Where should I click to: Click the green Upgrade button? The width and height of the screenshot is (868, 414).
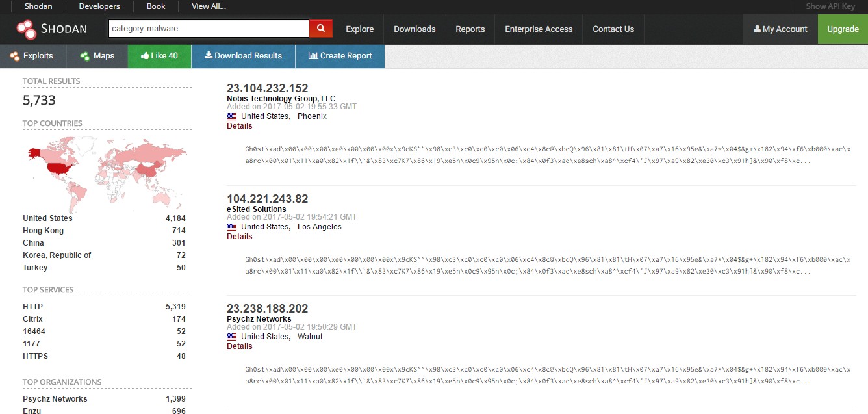pos(843,29)
